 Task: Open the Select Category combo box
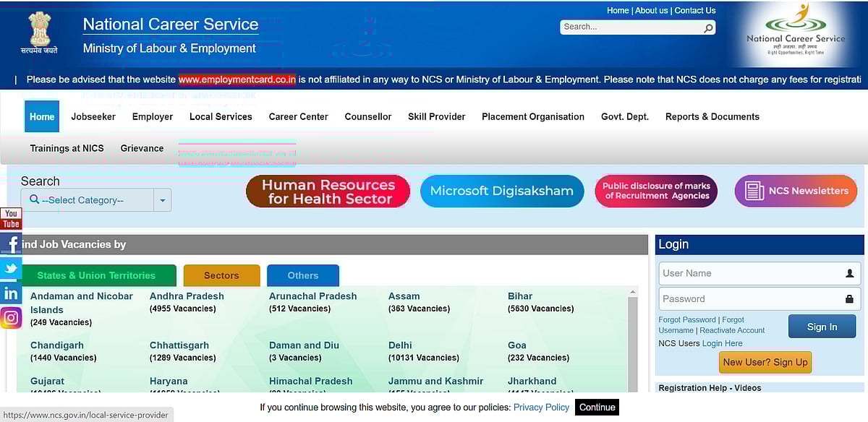87,200
